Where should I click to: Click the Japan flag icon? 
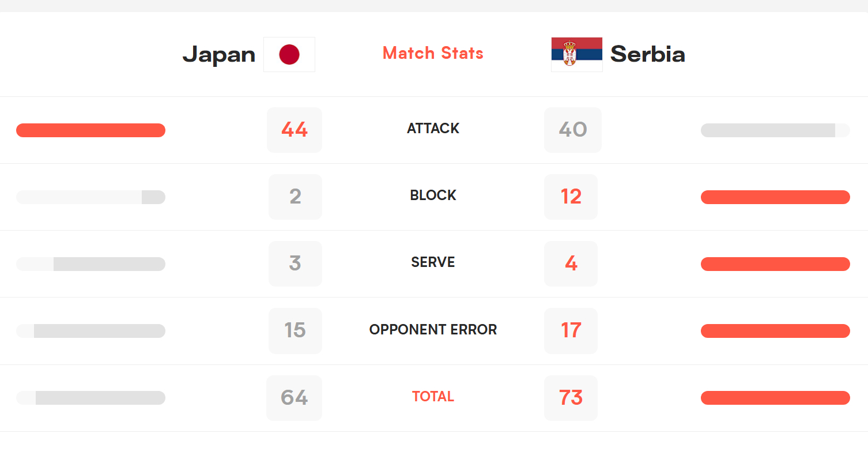[289, 54]
